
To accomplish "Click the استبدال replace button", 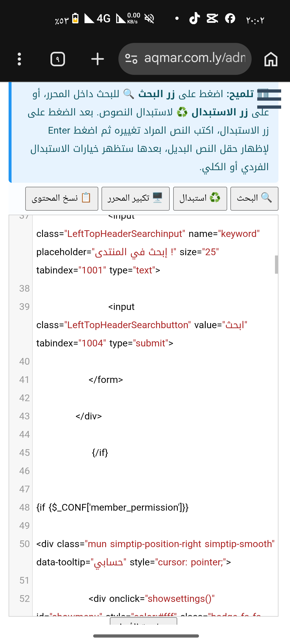I will point(200,199).
